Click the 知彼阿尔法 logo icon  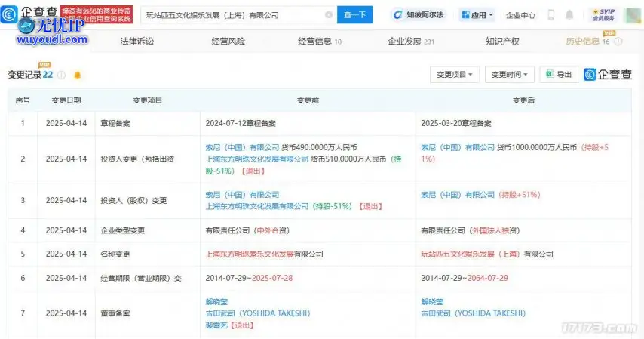[397, 15]
